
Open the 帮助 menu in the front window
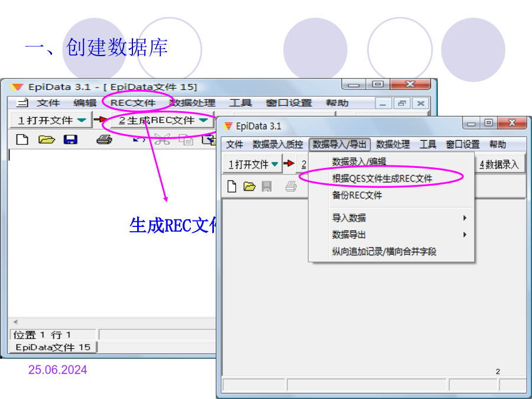(x=497, y=145)
